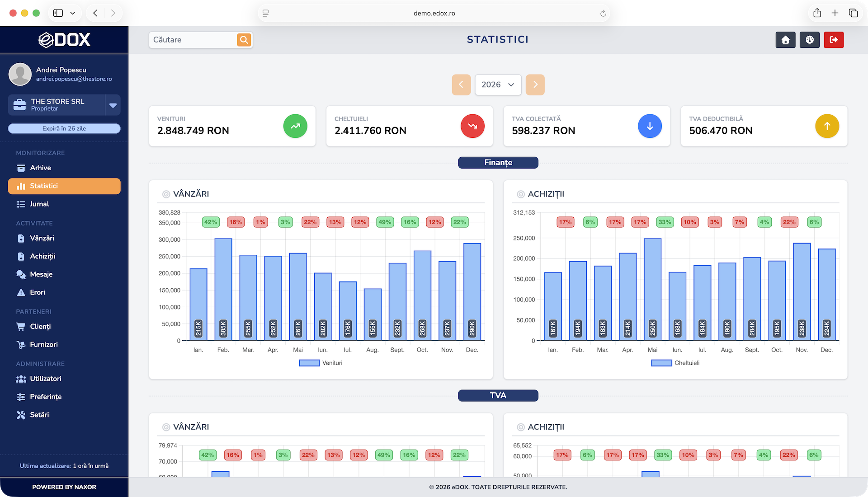Image resolution: width=868 pixels, height=497 pixels.
Task: Click the Expiră în 26 zile badge
Action: pyautogui.click(x=64, y=129)
